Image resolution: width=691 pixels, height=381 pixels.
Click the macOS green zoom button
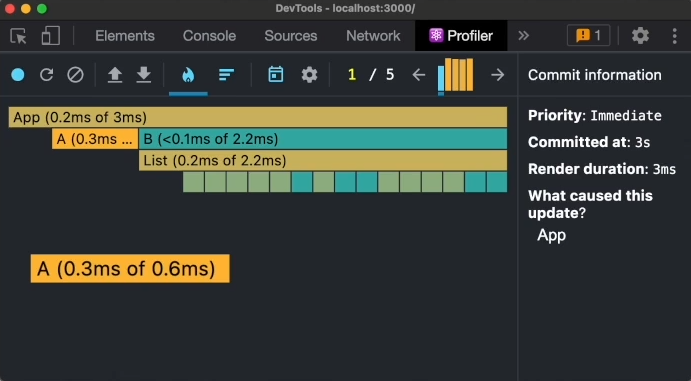pos(42,9)
